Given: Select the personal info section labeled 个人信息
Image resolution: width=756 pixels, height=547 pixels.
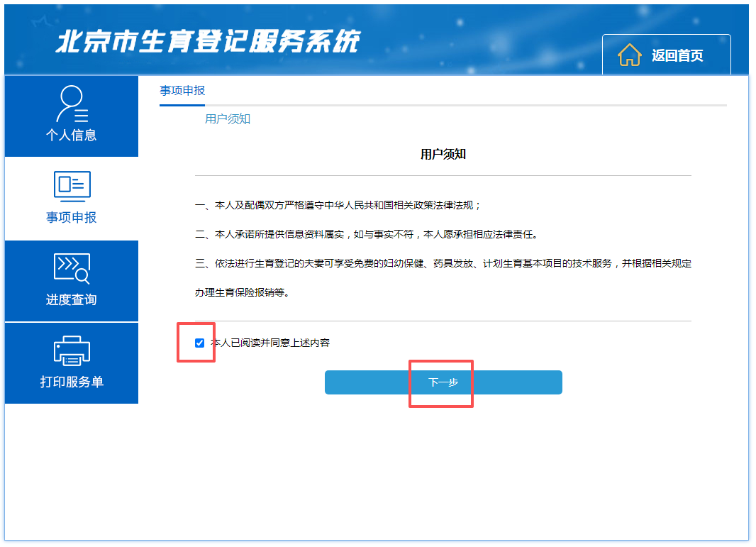Looking at the screenshot, I should 71,135.
